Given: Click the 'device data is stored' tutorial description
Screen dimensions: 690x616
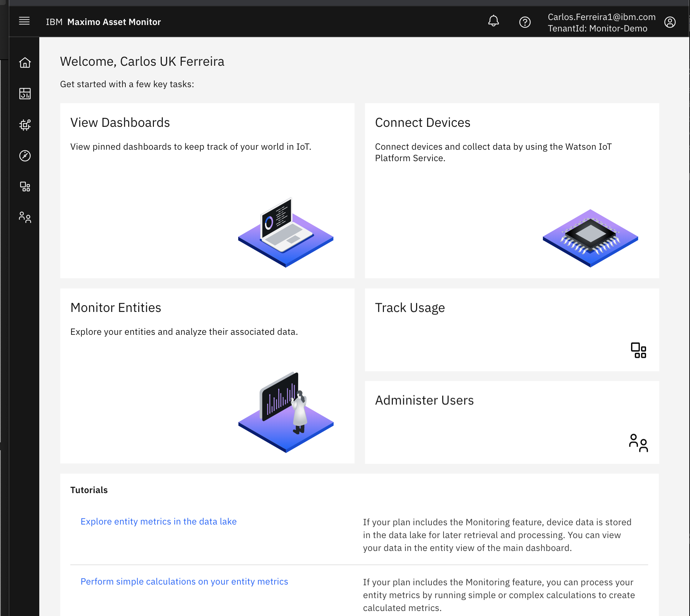Looking at the screenshot, I should click(x=497, y=535).
